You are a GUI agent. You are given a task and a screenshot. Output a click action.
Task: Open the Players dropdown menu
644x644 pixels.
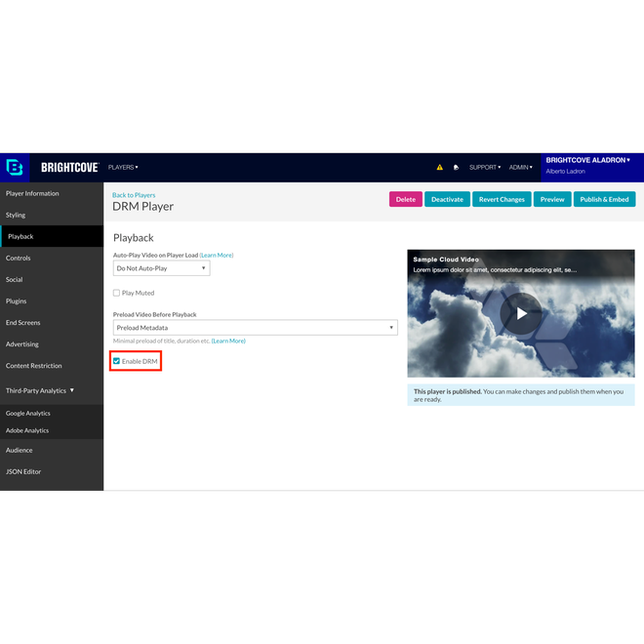coord(123,167)
